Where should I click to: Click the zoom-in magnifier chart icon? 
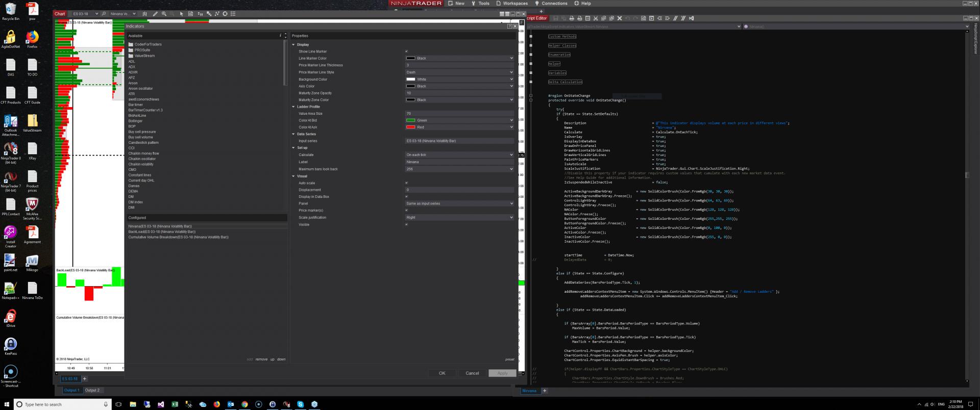[x=164, y=14]
